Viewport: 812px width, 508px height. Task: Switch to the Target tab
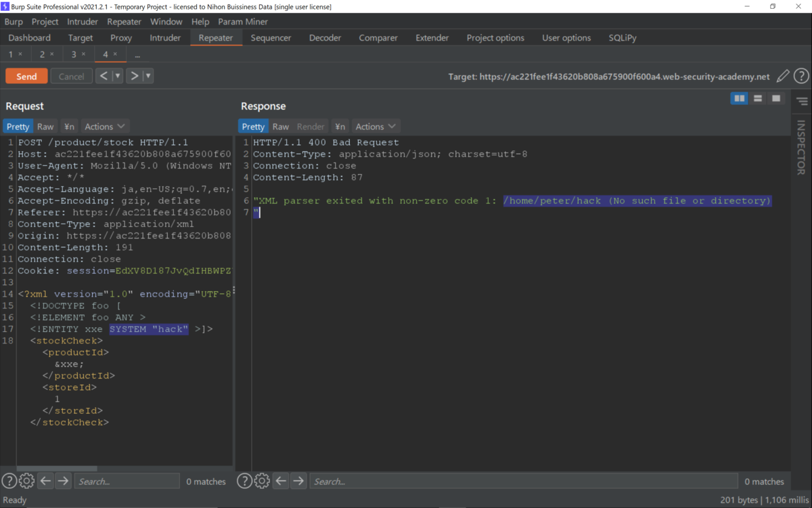click(x=81, y=38)
